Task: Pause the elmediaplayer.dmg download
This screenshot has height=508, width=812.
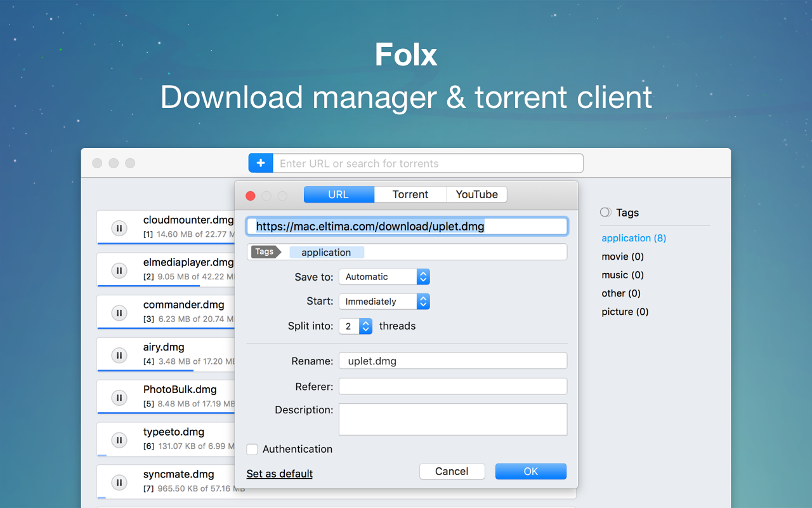Action: (119, 271)
